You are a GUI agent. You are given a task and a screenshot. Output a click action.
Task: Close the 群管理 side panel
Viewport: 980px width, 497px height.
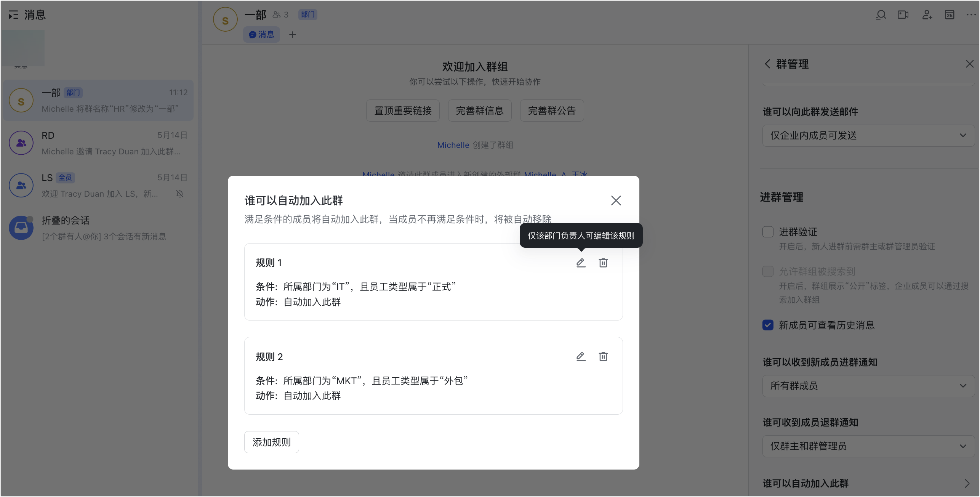pos(970,64)
